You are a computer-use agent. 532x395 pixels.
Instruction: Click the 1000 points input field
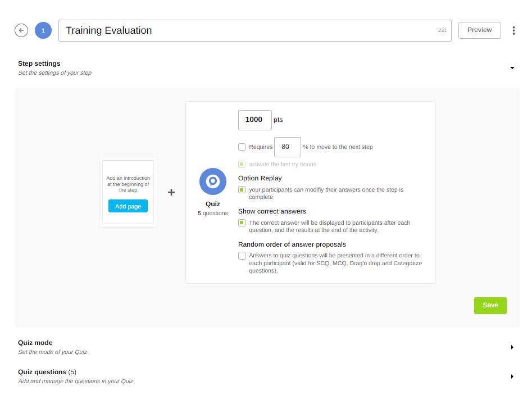tap(254, 120)
